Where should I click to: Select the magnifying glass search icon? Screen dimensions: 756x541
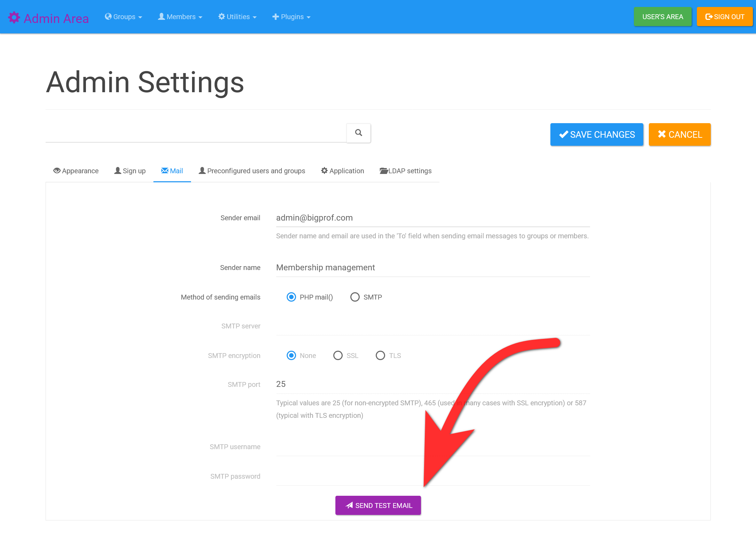pyautogui.click(x=358, y=133)
